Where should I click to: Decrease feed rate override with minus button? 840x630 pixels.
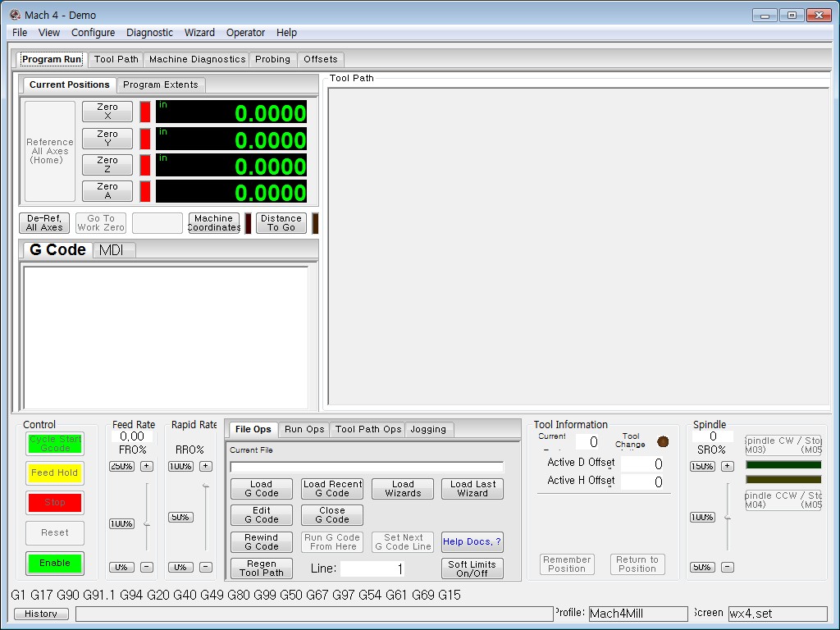pos(147,567)
